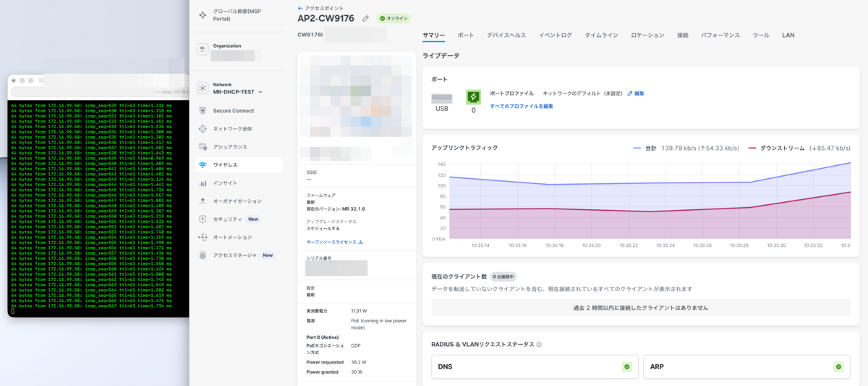Switch to the ポート tab
868x386 pixels.
[466, 35]
